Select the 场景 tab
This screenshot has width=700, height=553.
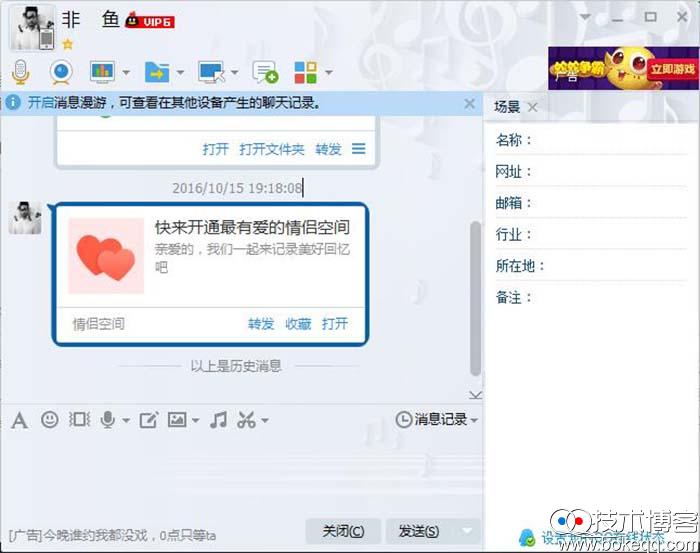coord(507,107)
